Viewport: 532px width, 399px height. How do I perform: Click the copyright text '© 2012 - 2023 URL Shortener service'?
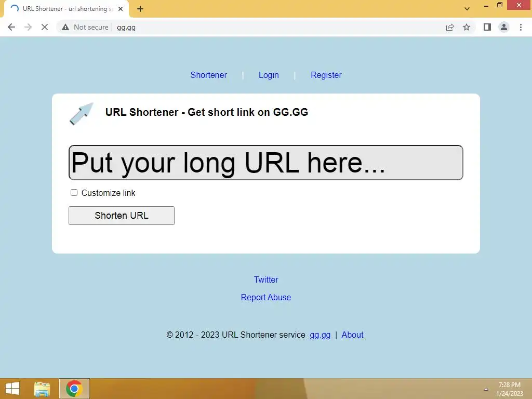(236, 335)
